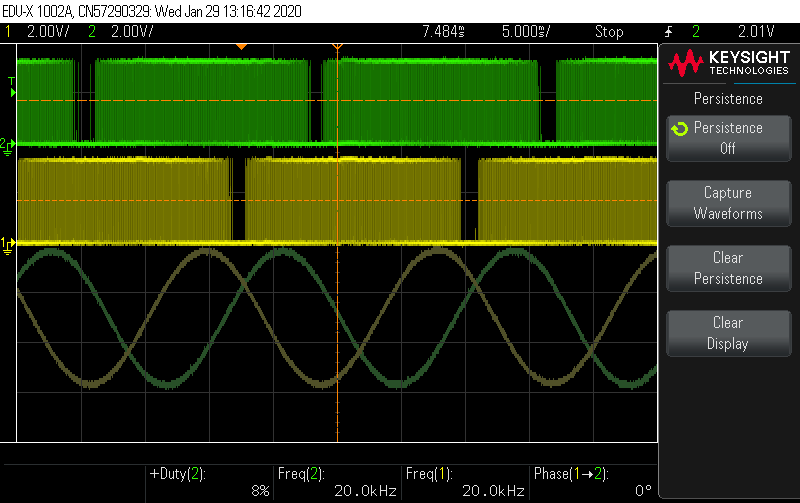Screen dimensions: 800x503
Task: Click the trigger level T marker
Action: (x=12, y=87)
